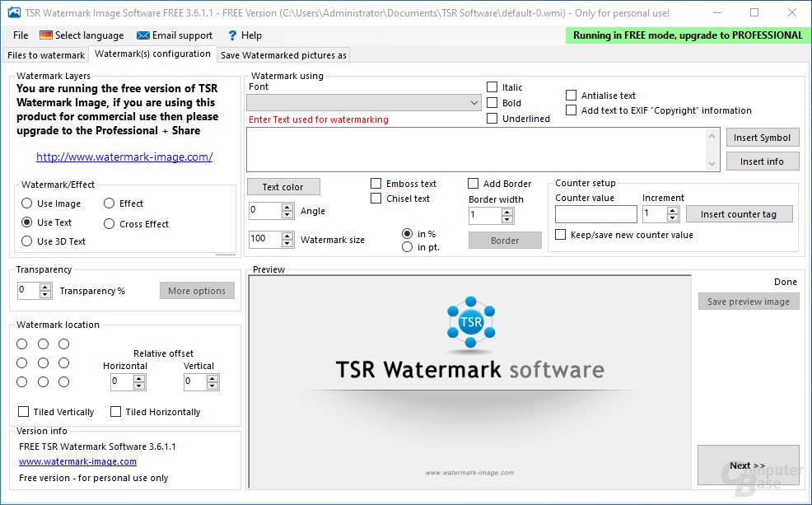The width and height of the screenshot is (812, 505).
Task: Open the Email support menu item
Action: [x=175, y=35]
